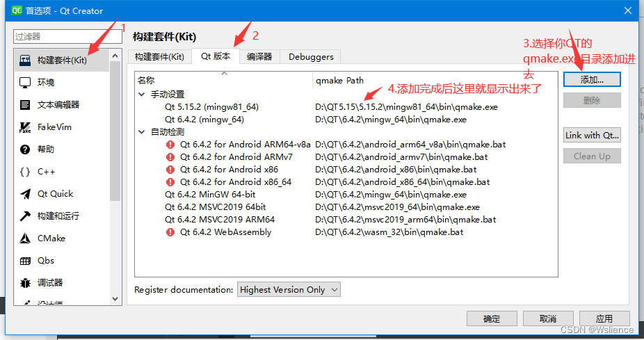Collapse the 手动设置 group
The image size is (644, 340).
tap(142, 95)
